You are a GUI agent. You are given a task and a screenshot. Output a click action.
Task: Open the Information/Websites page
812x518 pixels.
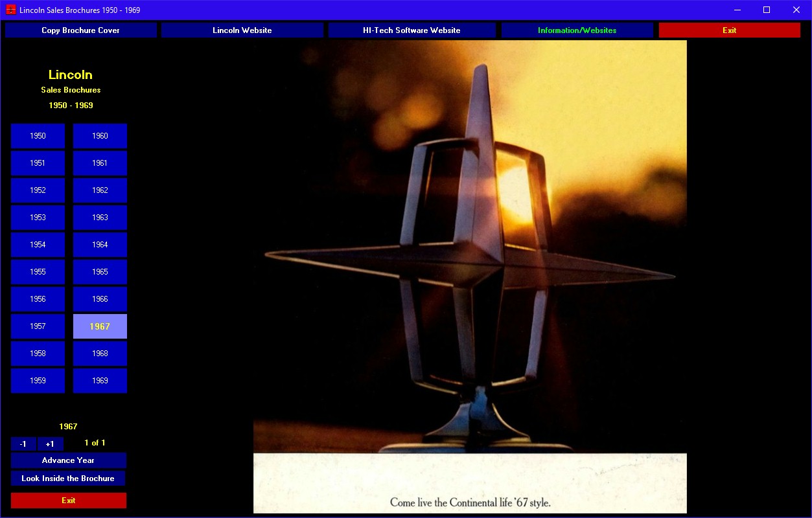click(577, 30)
